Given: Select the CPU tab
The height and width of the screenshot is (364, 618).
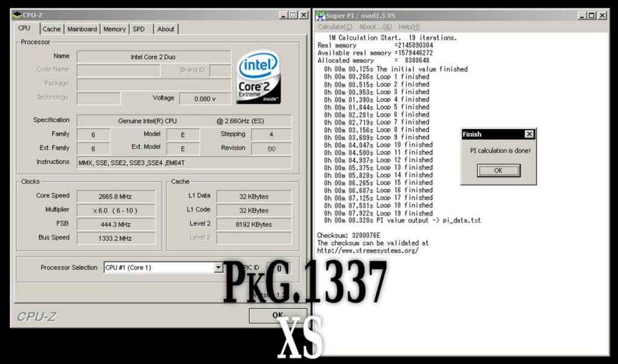Looking at the screenshot, I should point(24,28).
